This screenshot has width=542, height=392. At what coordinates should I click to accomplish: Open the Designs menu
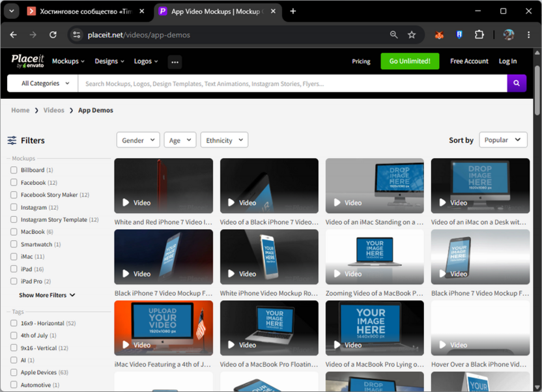coord(109,61)
